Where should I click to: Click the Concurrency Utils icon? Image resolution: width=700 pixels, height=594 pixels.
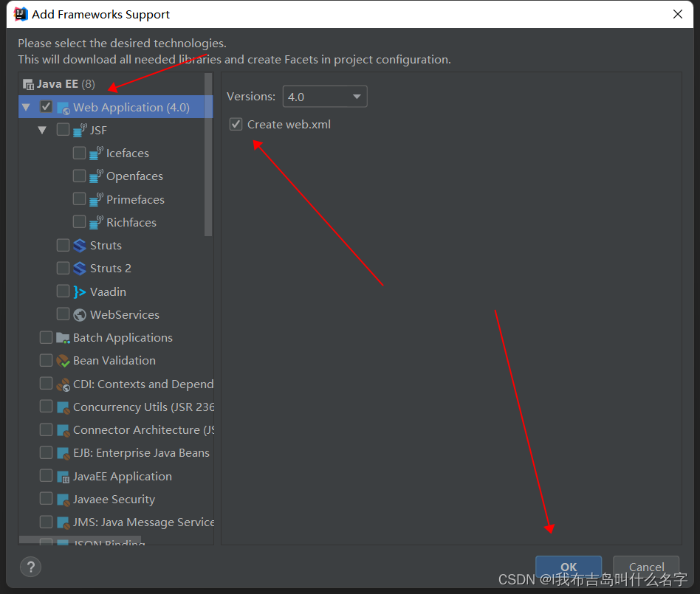click(64, 407)
